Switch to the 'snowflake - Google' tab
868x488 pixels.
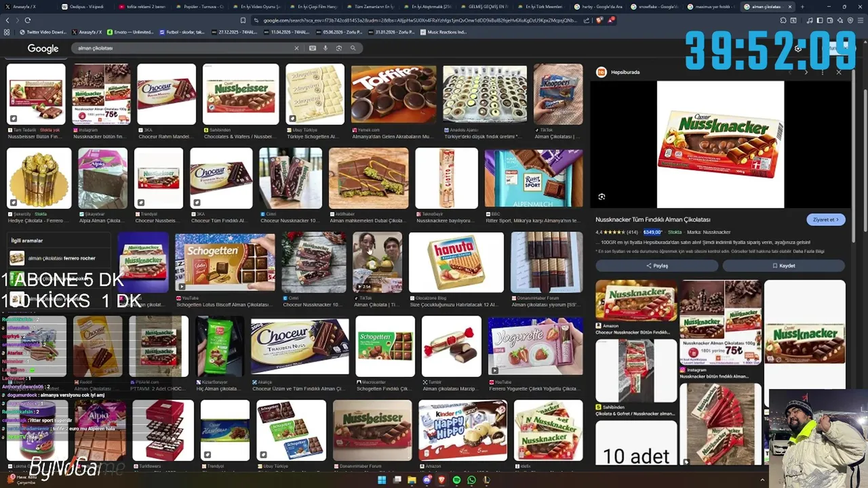coord(656,7)
